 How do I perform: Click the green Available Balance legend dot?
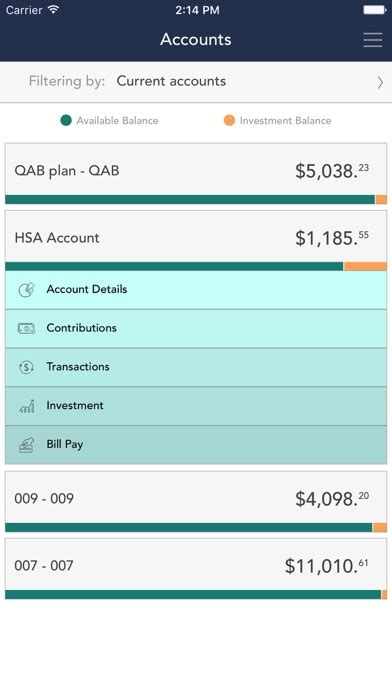(66, 120)
